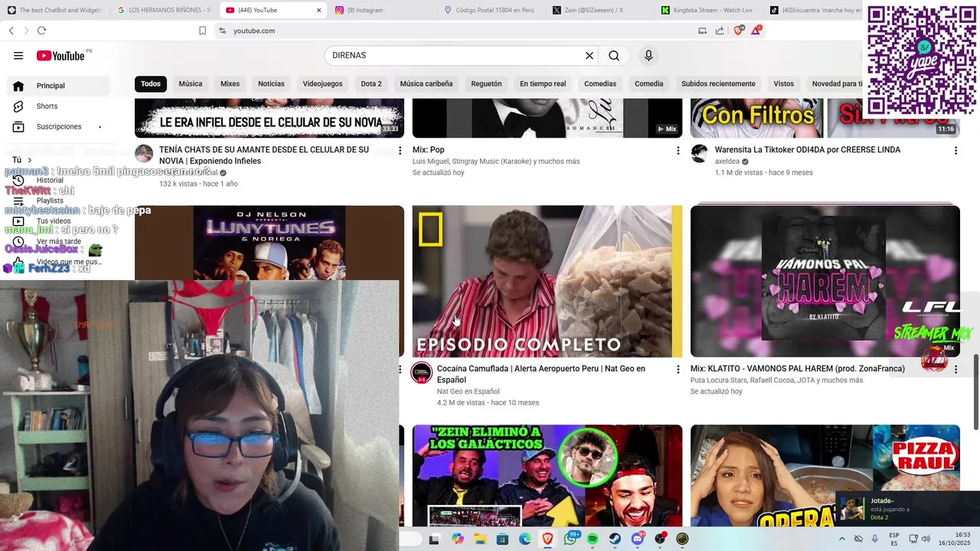
Task: Open the YouTube hamburger guide menu
Action: click(x=18, y=55)
